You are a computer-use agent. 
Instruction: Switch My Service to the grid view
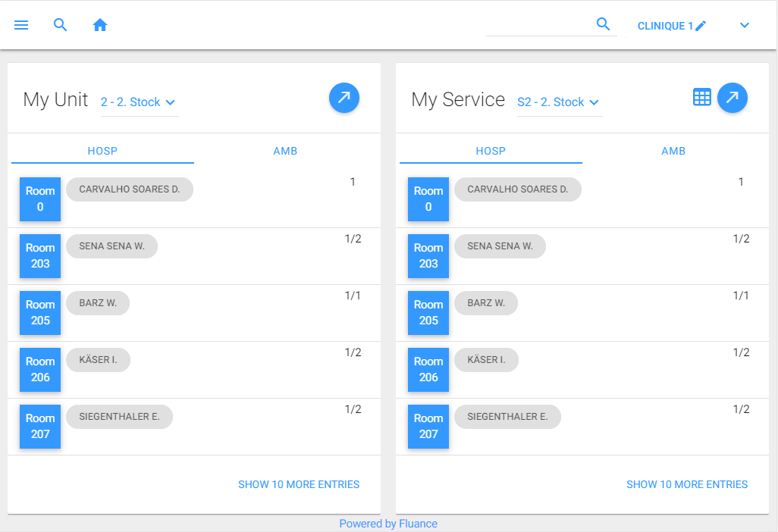pos(702,98)
